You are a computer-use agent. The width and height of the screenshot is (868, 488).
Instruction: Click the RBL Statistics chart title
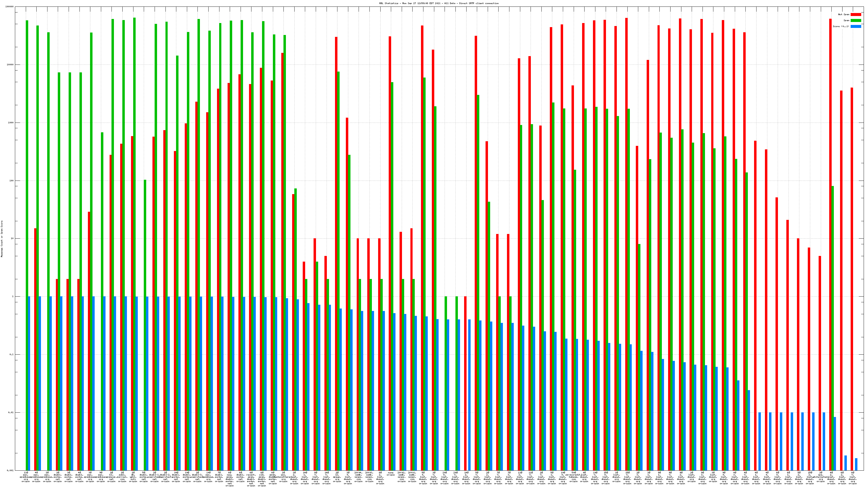click(x=439, y=3)
